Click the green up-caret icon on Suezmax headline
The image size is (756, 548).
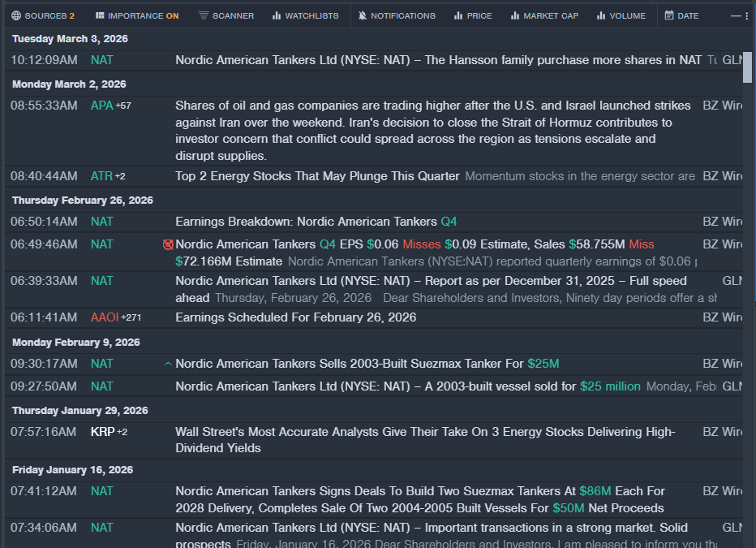tap(168, 364)
